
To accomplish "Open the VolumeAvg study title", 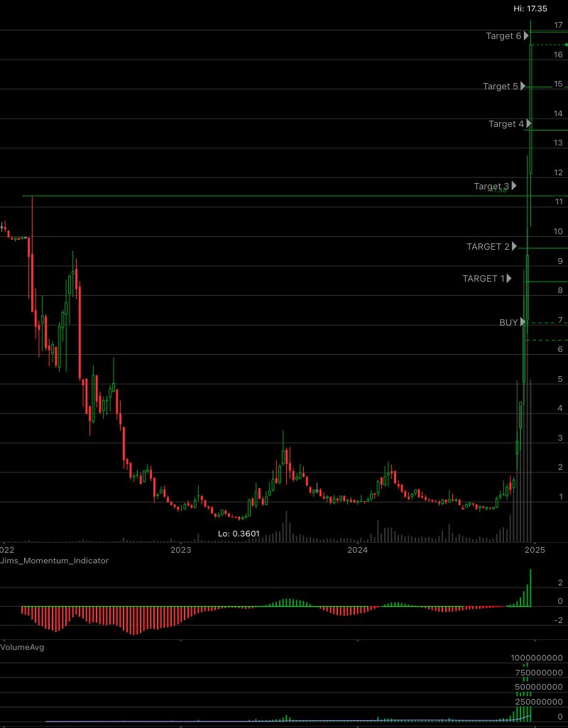I will (23, 646).
